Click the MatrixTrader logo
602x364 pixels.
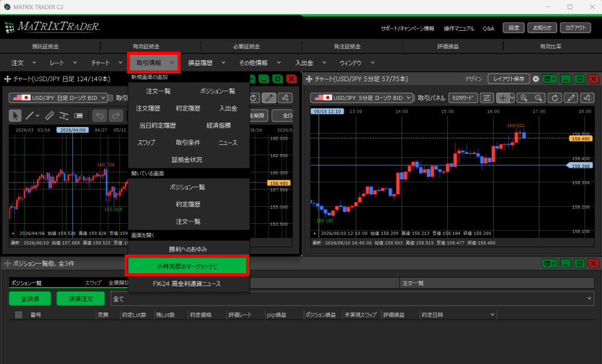point(52,27)
